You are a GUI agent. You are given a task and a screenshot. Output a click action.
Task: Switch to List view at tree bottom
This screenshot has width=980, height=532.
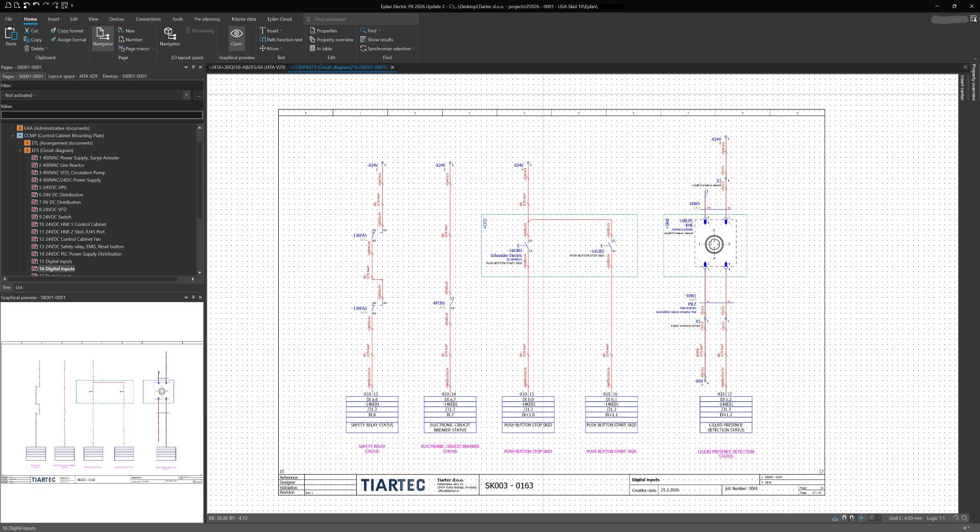19,287
